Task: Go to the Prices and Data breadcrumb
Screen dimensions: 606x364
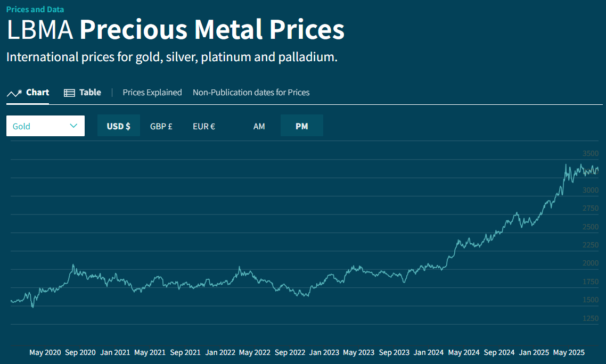Action: click(x=35, y=10)
